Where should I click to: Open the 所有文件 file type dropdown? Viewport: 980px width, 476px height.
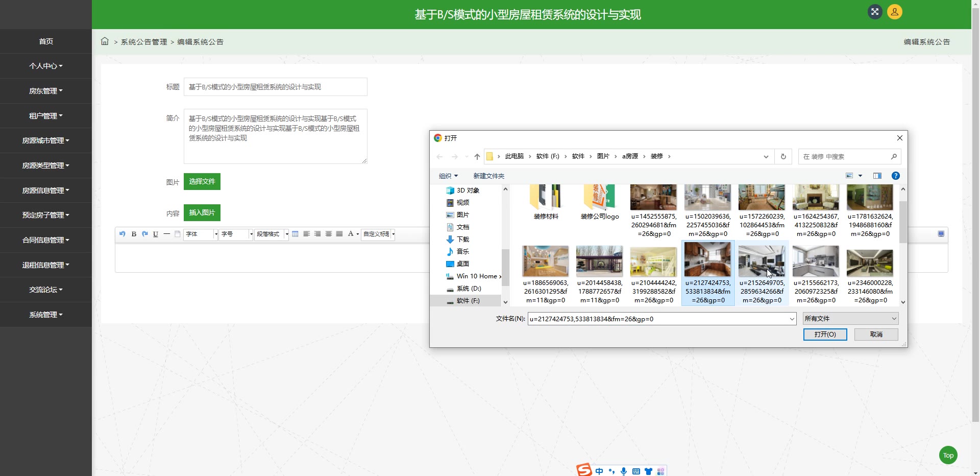[850, 319]
